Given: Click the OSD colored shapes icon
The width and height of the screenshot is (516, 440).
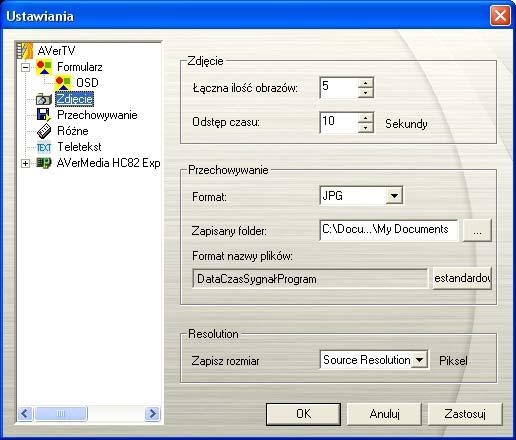Looking at the screenshot, I should (x=63, y=83).
